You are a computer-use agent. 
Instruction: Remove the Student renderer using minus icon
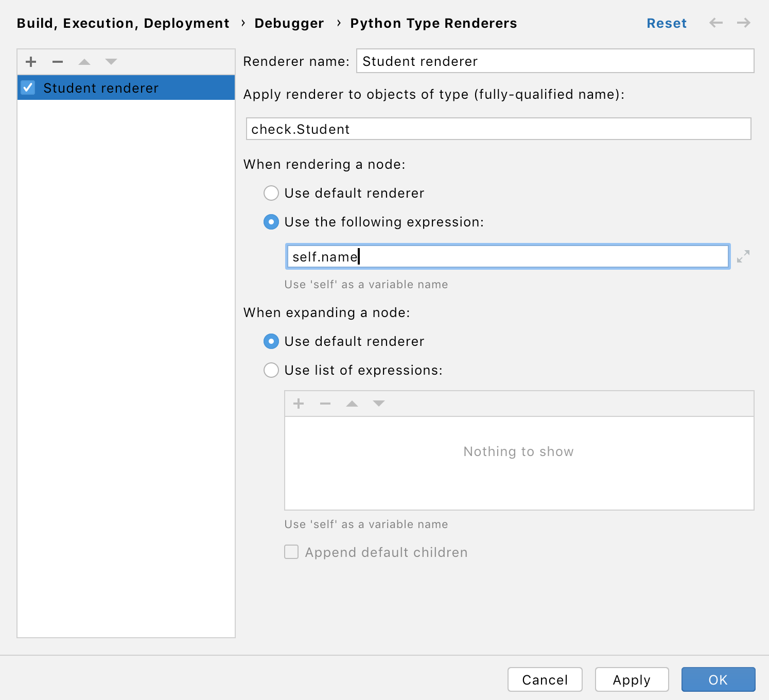pos(58,62)
